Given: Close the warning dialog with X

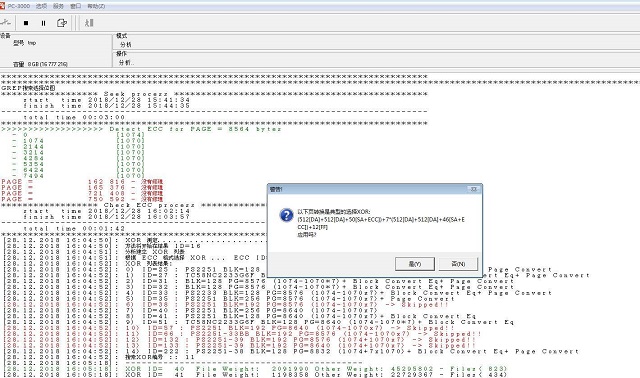Looking at the screenshot, I should point(473,189).
